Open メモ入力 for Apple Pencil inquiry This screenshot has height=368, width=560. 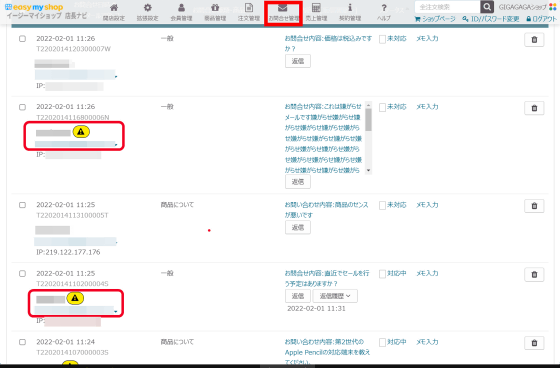click(427, 342)
